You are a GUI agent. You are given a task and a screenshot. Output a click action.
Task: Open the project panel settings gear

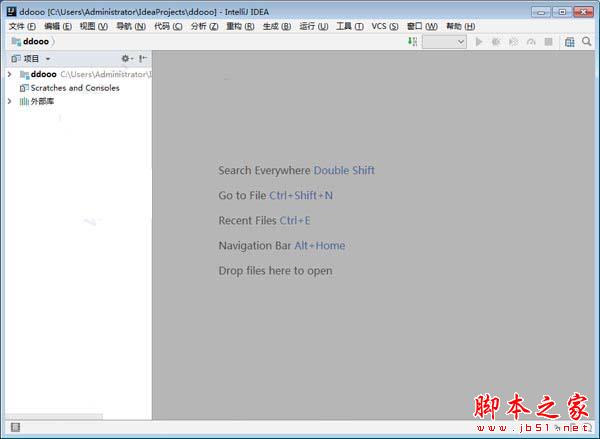126,59
